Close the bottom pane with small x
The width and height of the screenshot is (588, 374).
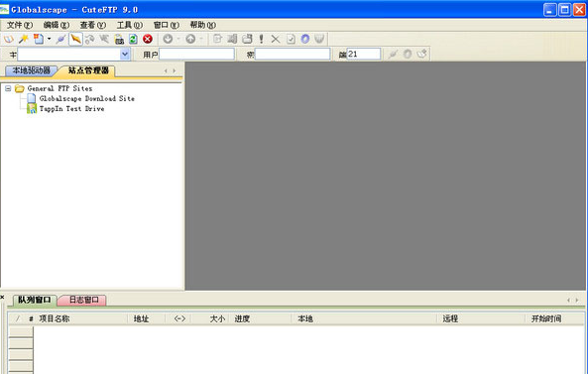coord(2,297)
